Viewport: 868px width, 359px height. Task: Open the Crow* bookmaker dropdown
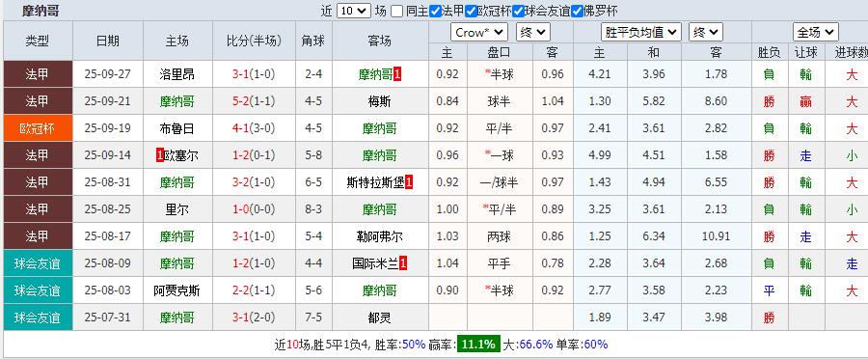click(x=479, y=33)
